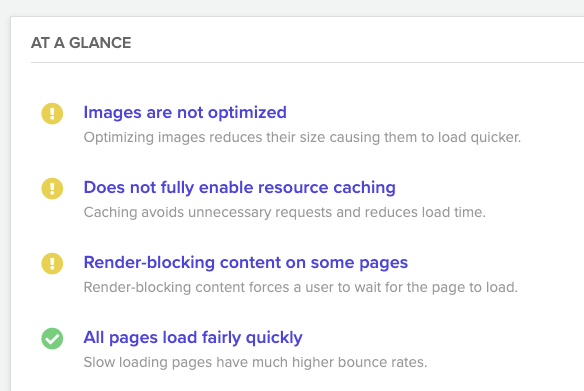
Task: Click the text about render-blocking content forcing waits
Action: (x=301, y=287)
